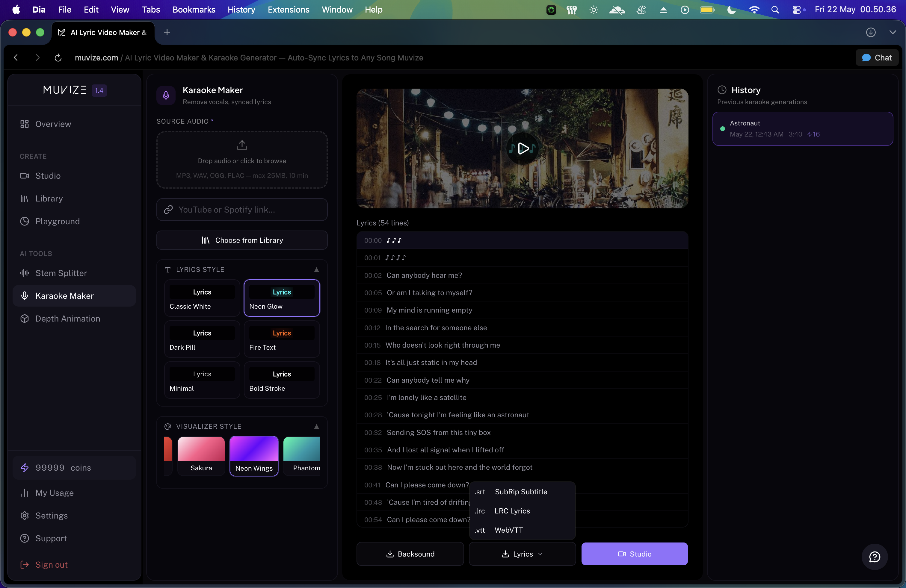
Task: Go back in browser history
Action: click(x=16, y=58)
